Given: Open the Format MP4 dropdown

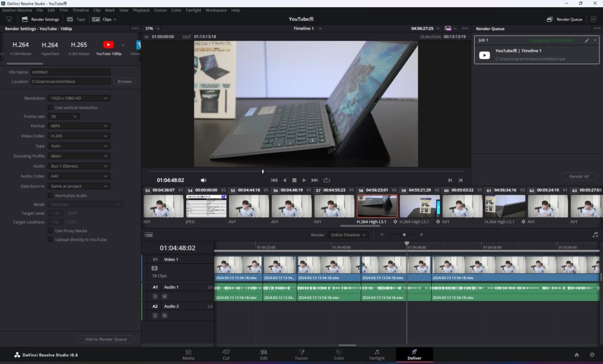Looking at the screenshot, I should pyautogui.click(x=79, y=126).
